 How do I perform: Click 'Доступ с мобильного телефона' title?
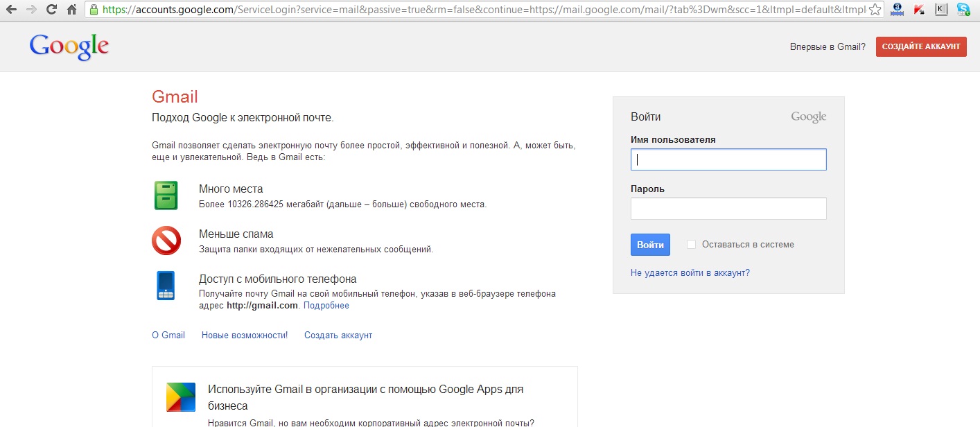[278, 279]
